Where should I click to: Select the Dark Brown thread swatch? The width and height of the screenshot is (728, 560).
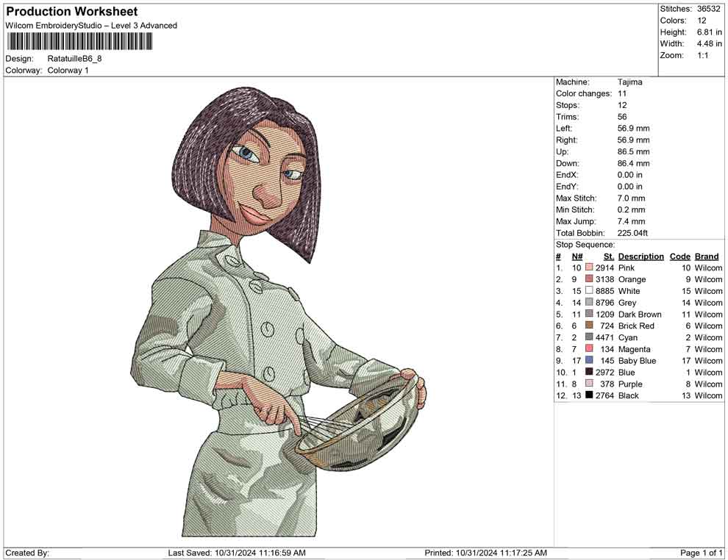(589, 314)
